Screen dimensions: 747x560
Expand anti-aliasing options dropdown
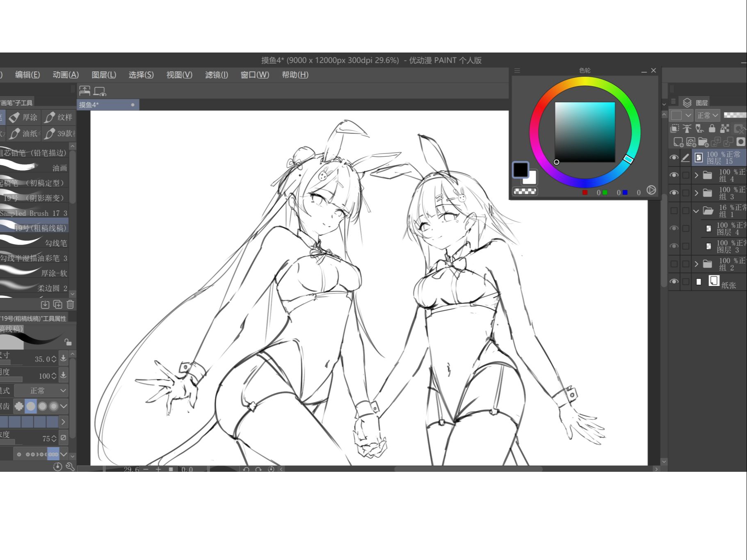[x=64, y=406]
